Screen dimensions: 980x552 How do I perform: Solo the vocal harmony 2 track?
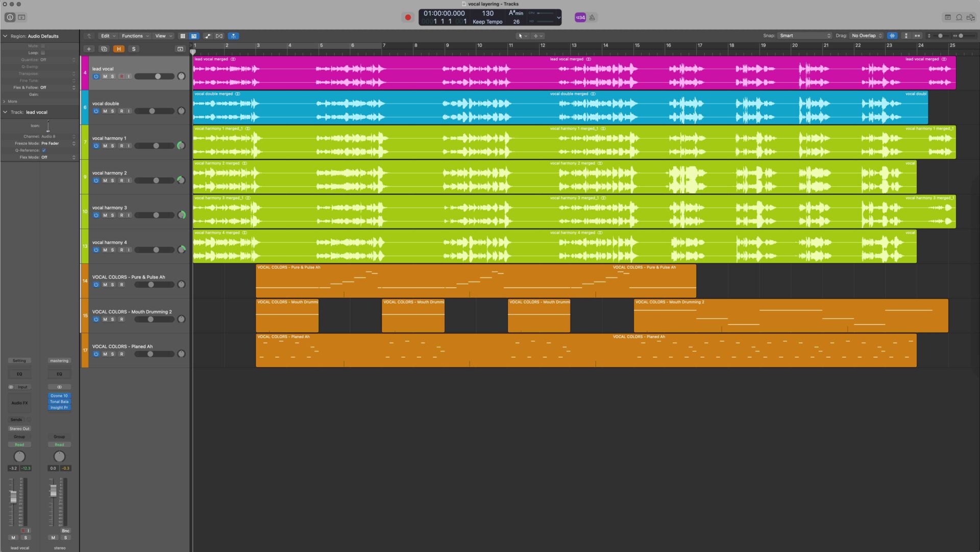[112, 180]
